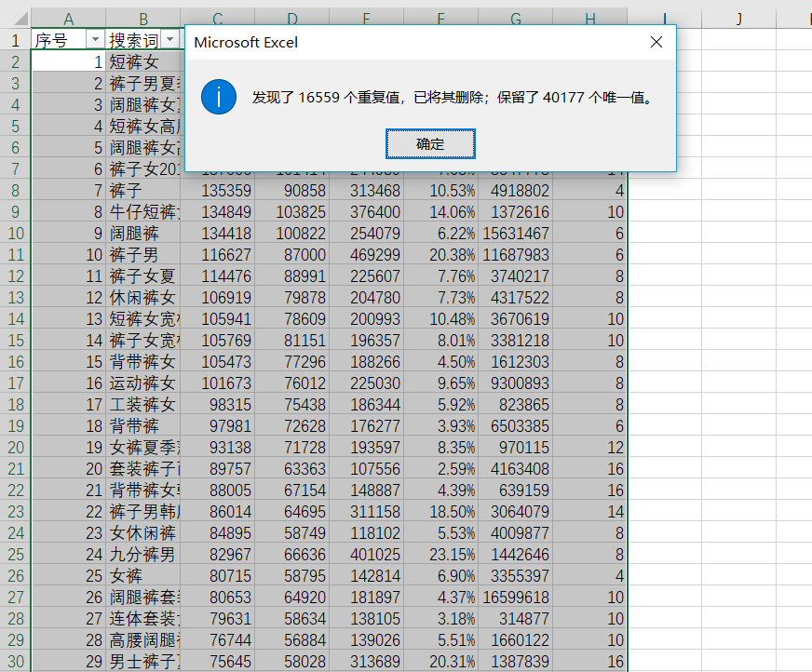Click cell containing 裤子女夏
The height and width of the screenshot is (672, 812).
143,276
